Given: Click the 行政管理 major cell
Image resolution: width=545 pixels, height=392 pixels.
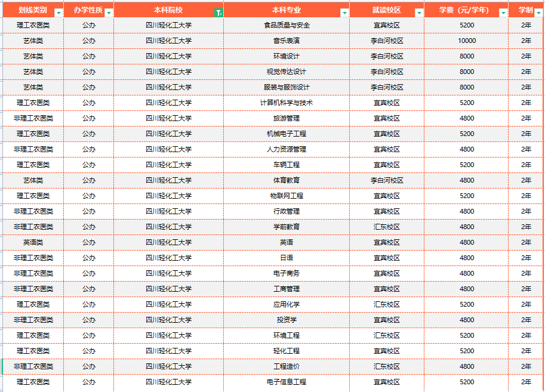Looking at the screenshot, I should pos(287,211).
